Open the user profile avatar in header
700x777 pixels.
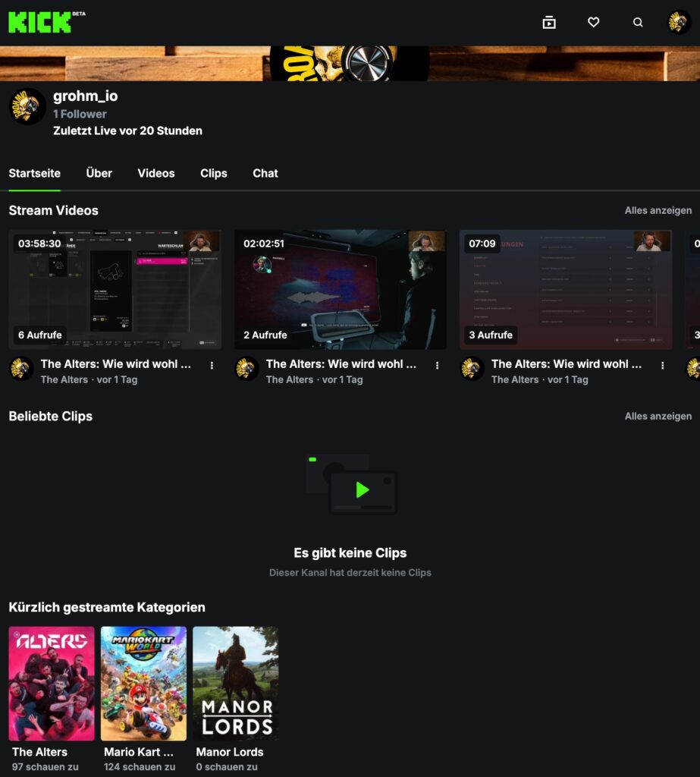[x=679, y=22]
